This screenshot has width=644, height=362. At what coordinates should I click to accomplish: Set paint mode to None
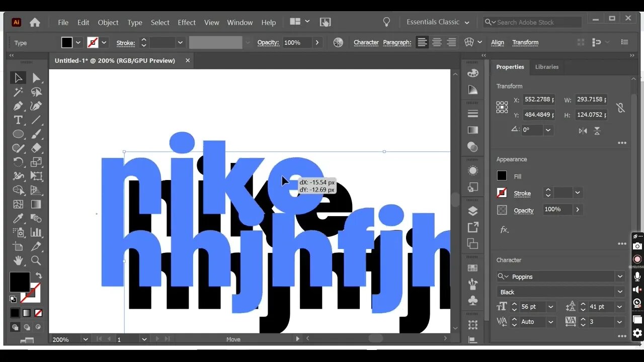click(38, 313)
